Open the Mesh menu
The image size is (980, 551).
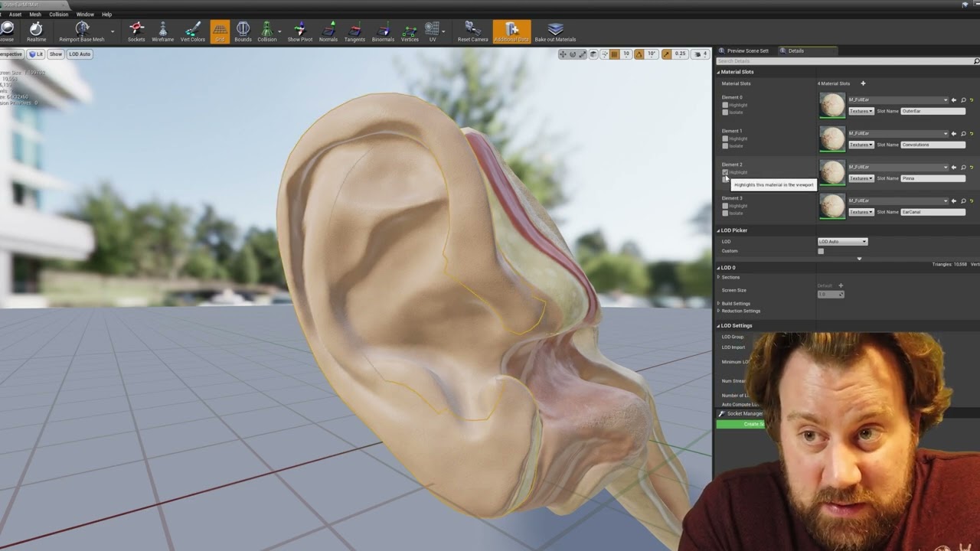click(35, 15)
